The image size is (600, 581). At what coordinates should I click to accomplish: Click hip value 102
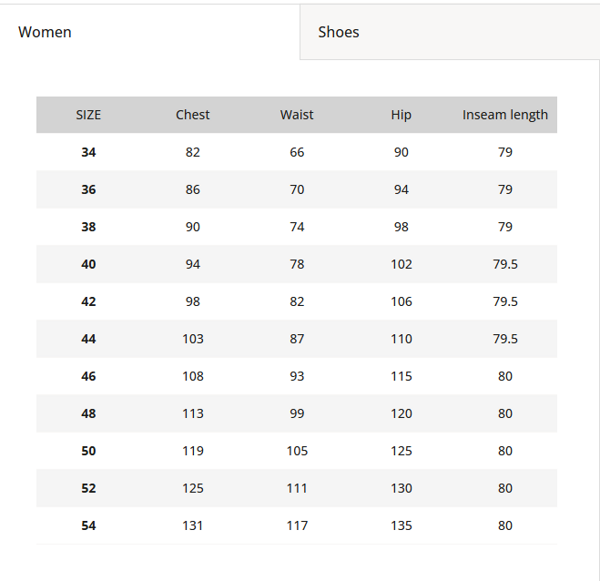pyautogui.click(x=401, y=264)
